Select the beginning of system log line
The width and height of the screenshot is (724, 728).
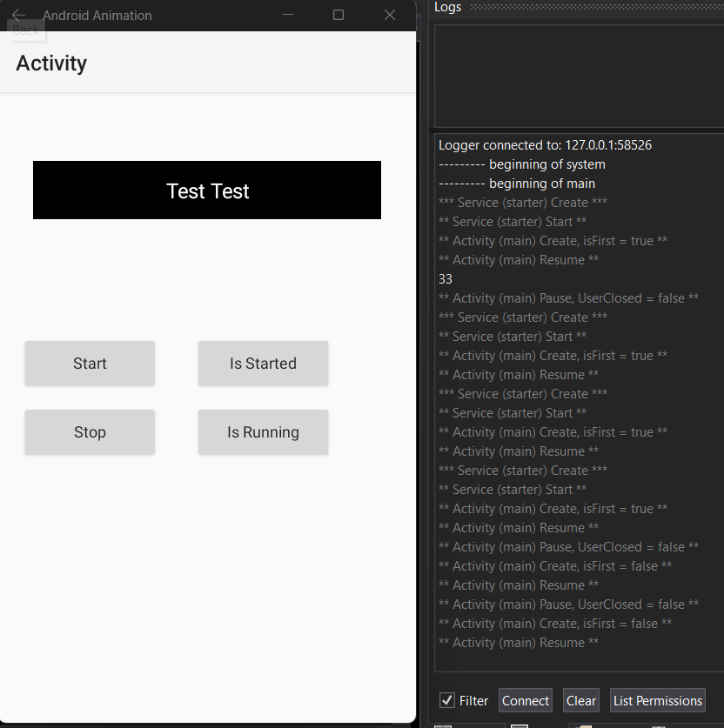pos(522,164)
